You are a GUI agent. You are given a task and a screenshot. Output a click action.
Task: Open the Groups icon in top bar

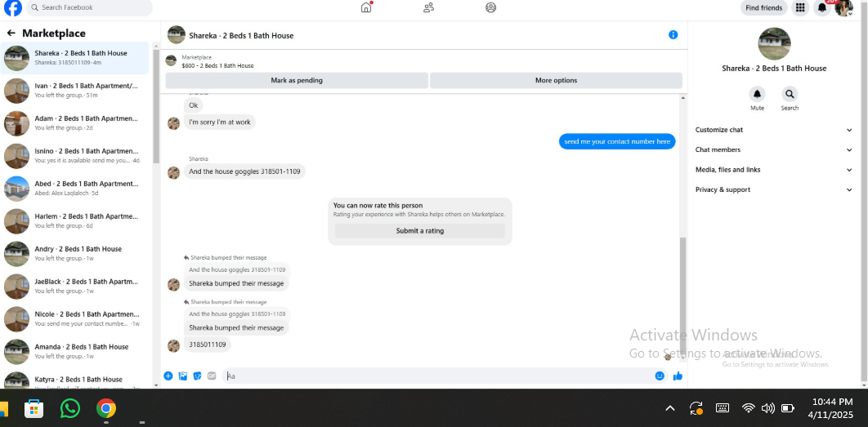point(490,7)
